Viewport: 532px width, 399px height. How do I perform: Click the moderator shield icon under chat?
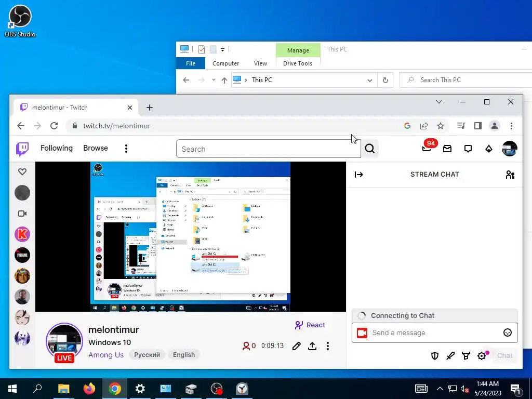pos(435,355)
